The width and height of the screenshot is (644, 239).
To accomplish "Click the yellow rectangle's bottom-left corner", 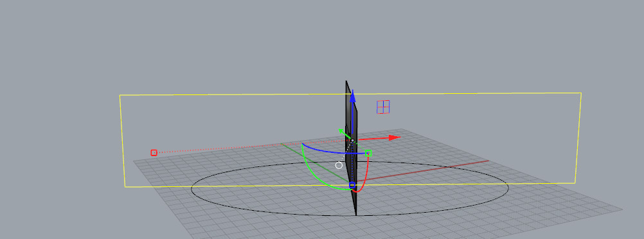I will [125, 187].
